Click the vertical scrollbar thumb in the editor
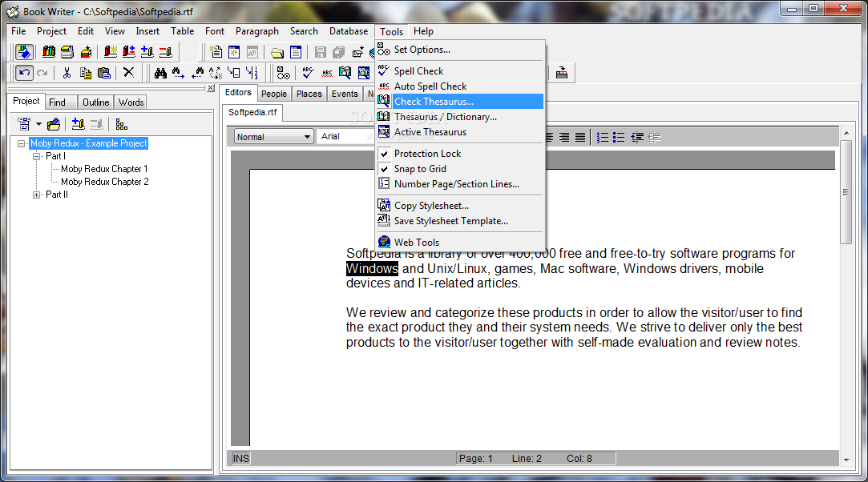This screenshot has height=482, width=868. click(846, 192)
